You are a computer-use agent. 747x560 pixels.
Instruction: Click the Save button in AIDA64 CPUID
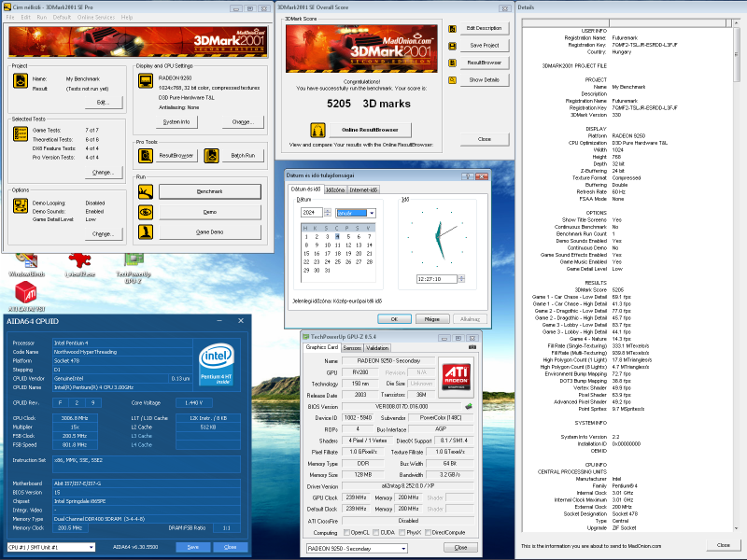coord(192,547)
